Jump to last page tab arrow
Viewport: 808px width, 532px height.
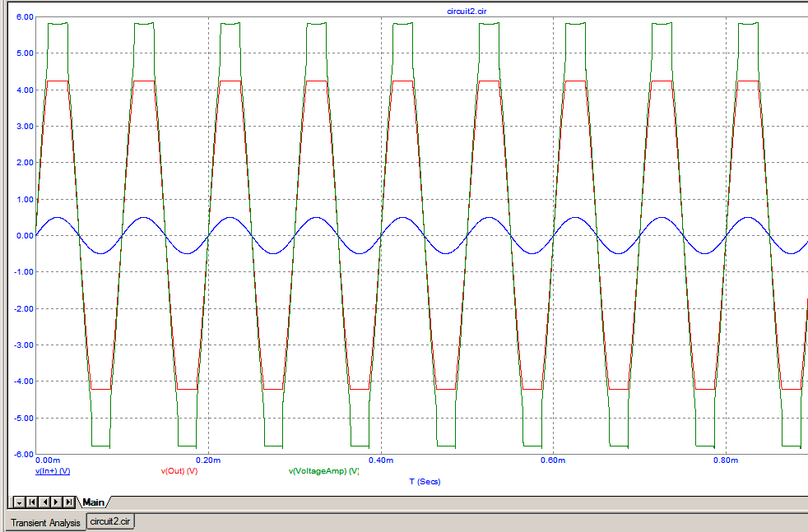pos(68,502)
